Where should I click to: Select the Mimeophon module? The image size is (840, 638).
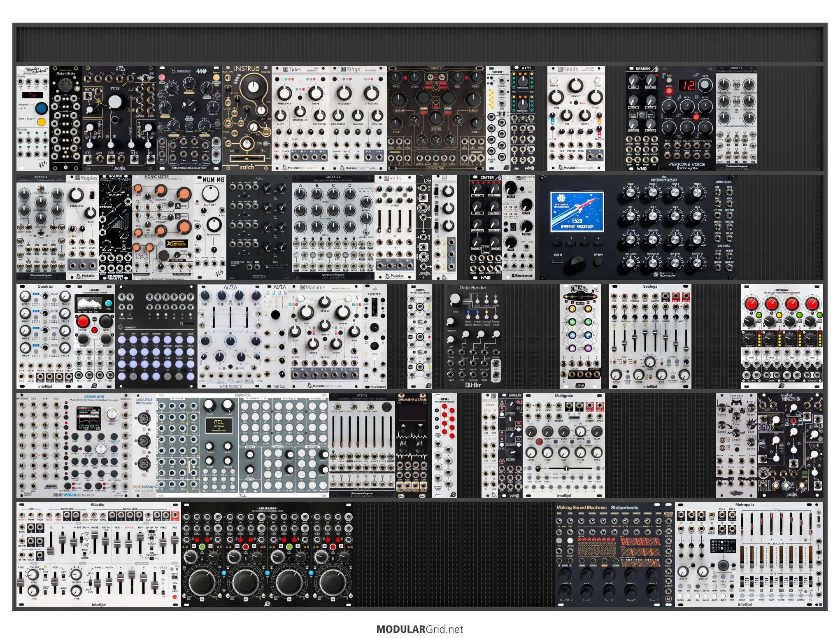[790, 446]
